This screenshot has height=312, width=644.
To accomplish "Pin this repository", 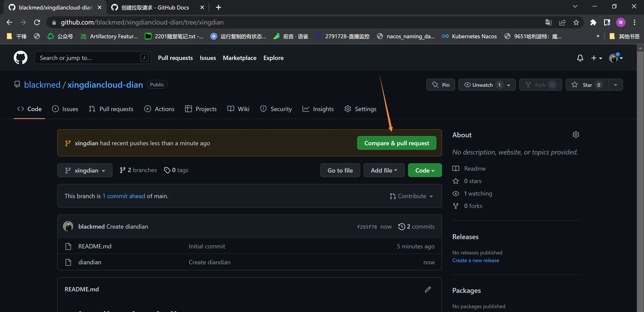I will 440,85.
